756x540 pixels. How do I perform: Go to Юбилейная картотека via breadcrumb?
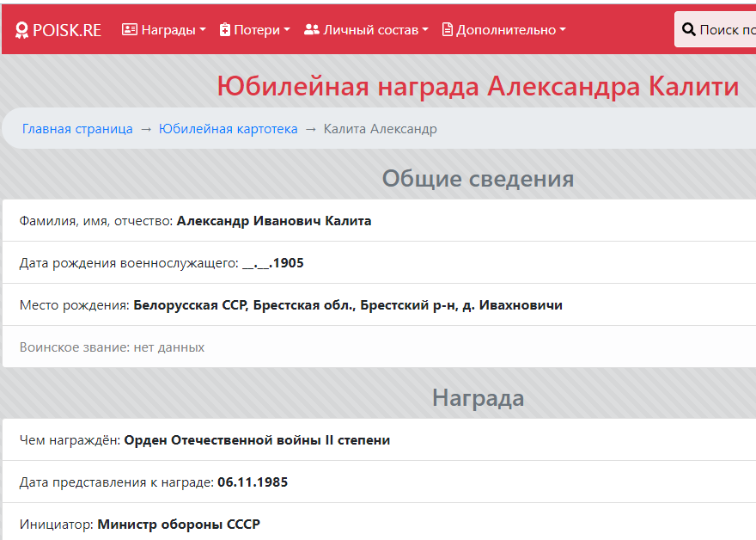click(227, 128)
